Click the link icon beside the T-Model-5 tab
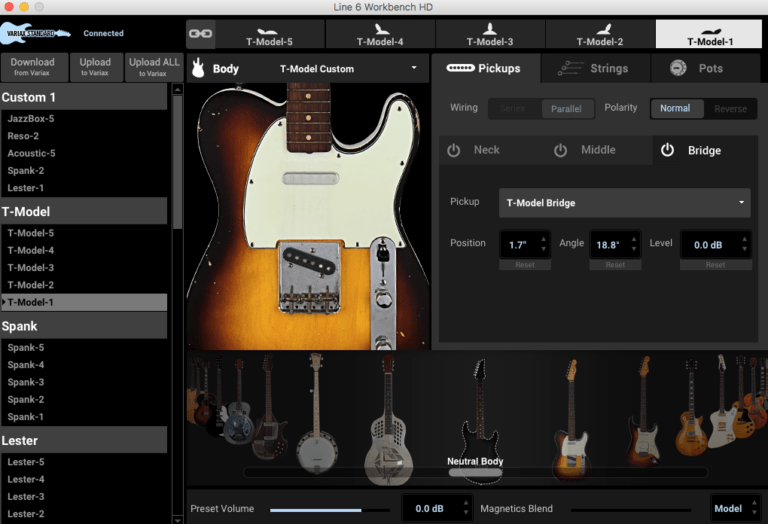This screenshot has width=768, height=524. [200, 34]
